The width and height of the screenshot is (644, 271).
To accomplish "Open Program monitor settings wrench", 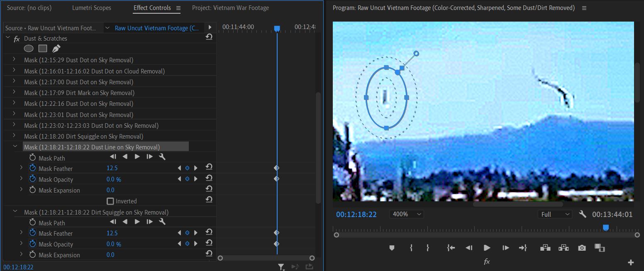I will (583, 214).
